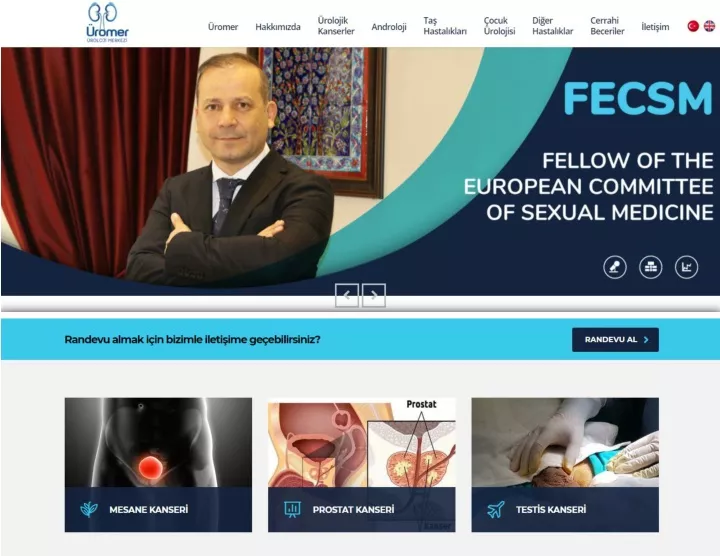Click the Üromer kidney logo
The height and width of the screenshot is (556, 720).
107,22
